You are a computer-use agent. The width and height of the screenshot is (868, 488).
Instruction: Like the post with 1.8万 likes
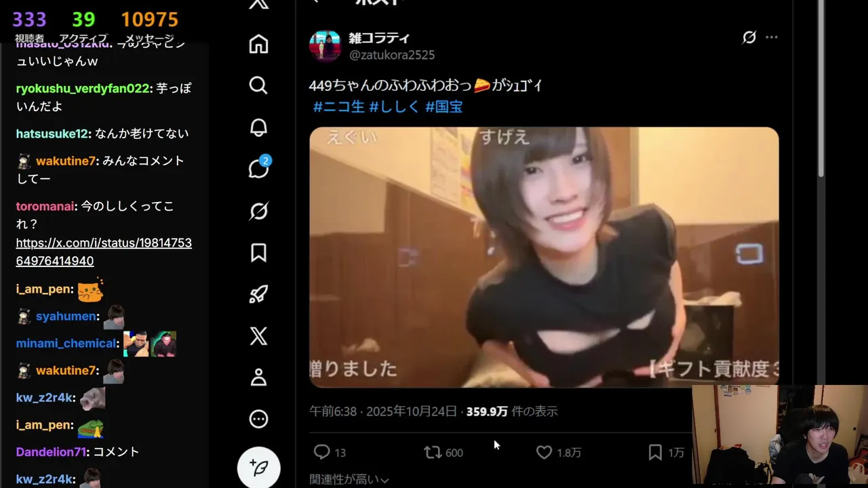(558, 452)
